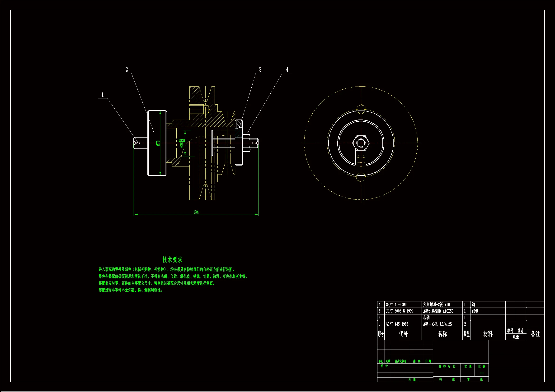Image resolution: width=555 pixels, height=392 pixels.
Task: Click the 更改文件名 label in title block
Action: (x=400, y=361)
